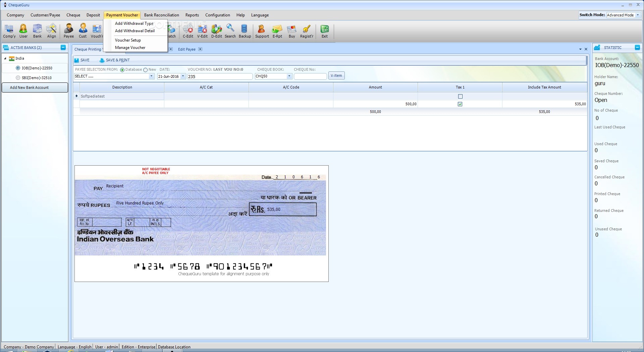Click the Description column header

coord(122,87)
